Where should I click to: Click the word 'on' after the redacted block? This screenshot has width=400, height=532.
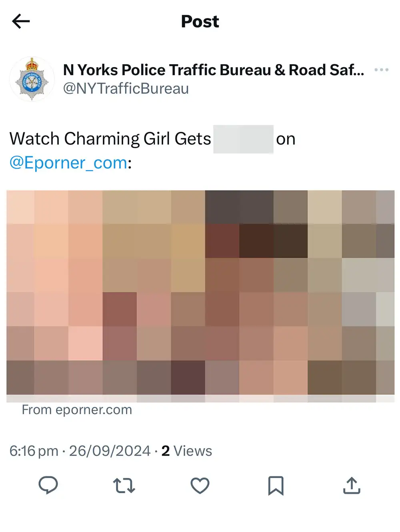point(286,139)
